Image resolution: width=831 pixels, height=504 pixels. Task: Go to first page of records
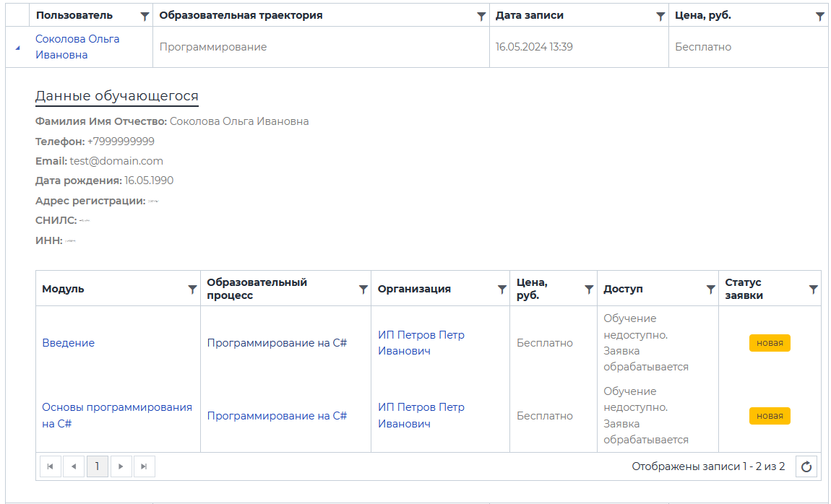coord(50,467)
